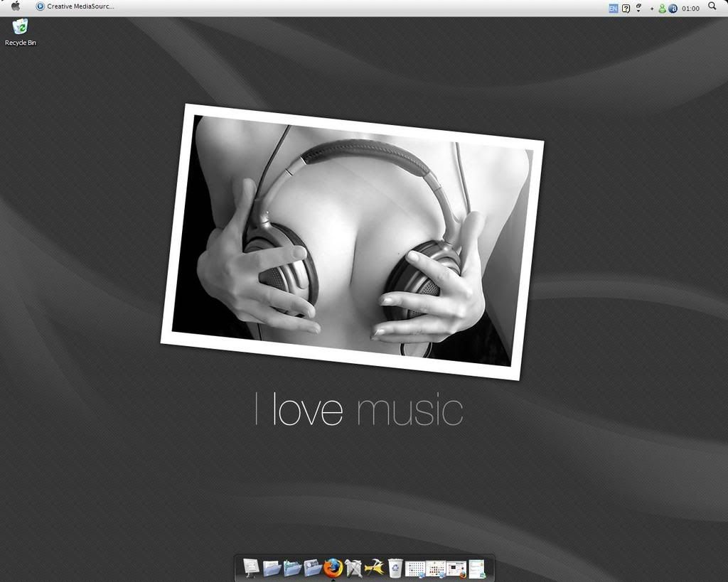The height and width of the screenshot is (582, 728).
Task: Open the recycle bin in the dock
Action: coord(395,568)
